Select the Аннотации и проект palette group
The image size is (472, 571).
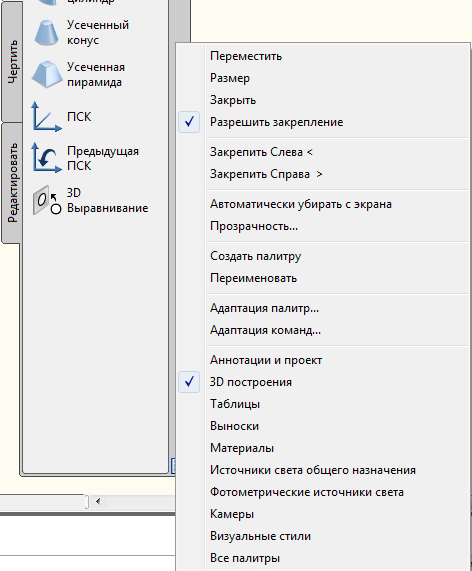322,360
